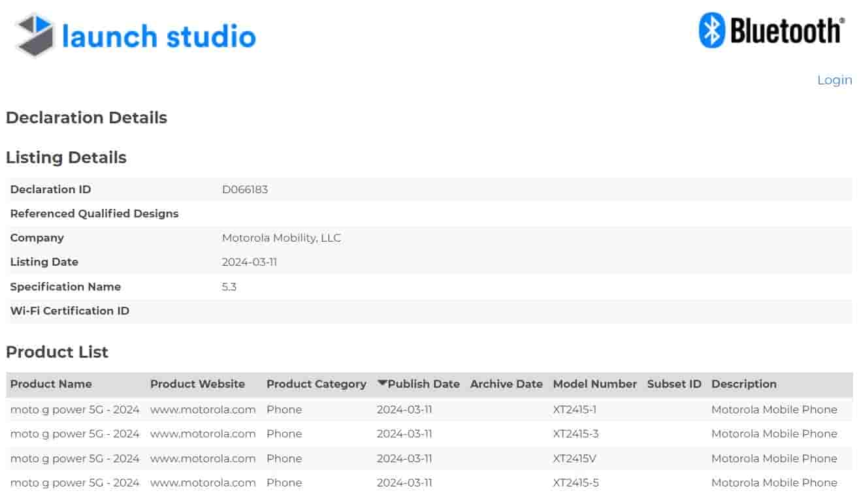Sort products by Product Name header

tap(51, 384)
